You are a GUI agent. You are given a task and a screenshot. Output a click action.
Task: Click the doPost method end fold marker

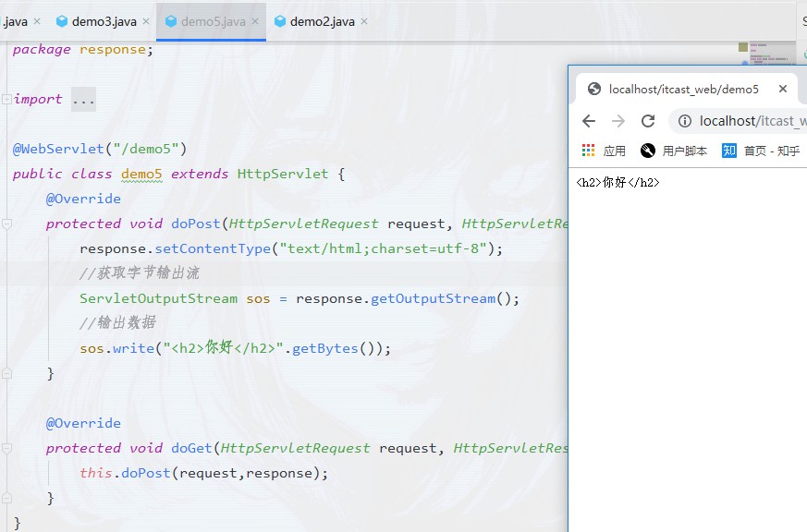(x=6, y=373)
